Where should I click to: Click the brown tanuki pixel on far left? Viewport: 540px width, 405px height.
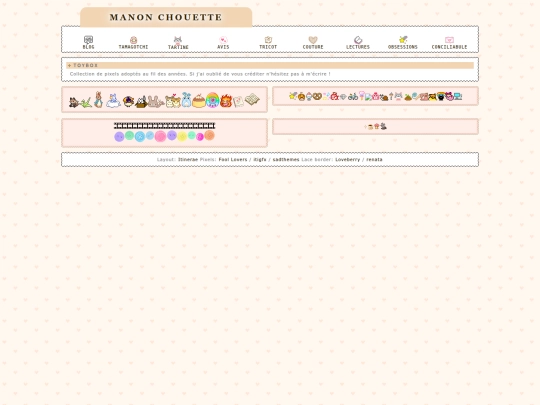click(74, 102)
